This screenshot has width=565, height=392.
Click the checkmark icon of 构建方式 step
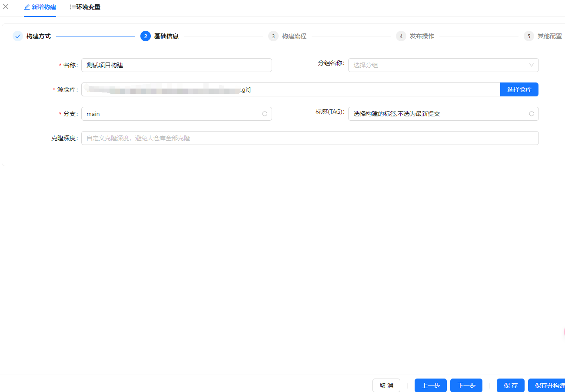pos(18,36)
